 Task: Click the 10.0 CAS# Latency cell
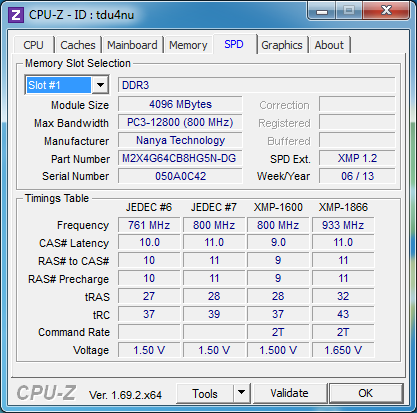(149, 243)
